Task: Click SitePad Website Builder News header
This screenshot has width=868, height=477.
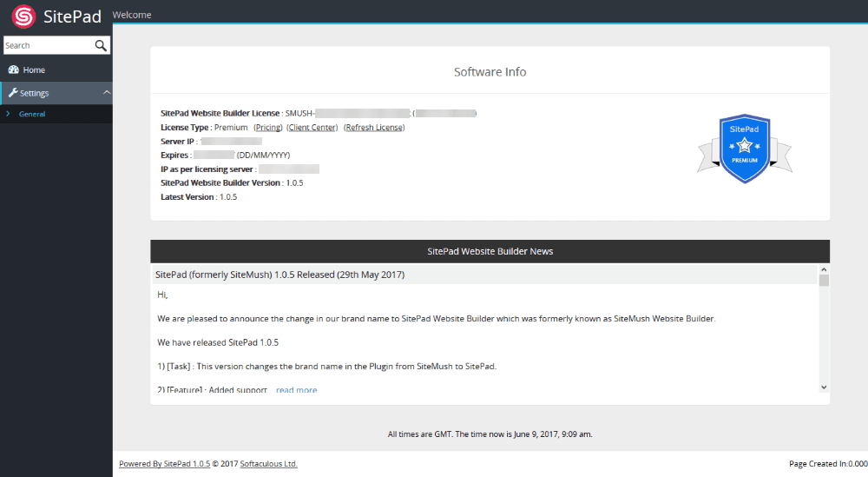Action: tap(490, 251)
